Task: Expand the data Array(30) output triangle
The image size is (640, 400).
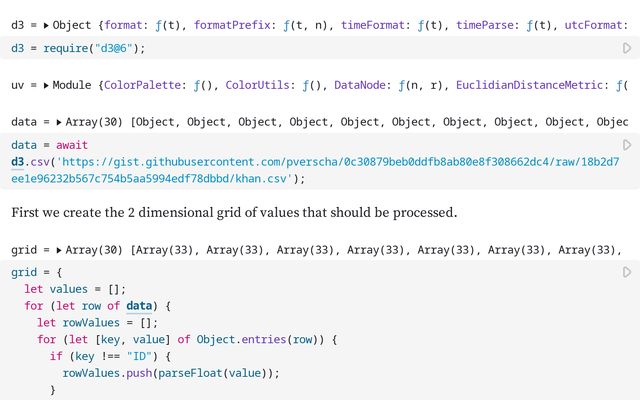Action: (x=59, y=122)
